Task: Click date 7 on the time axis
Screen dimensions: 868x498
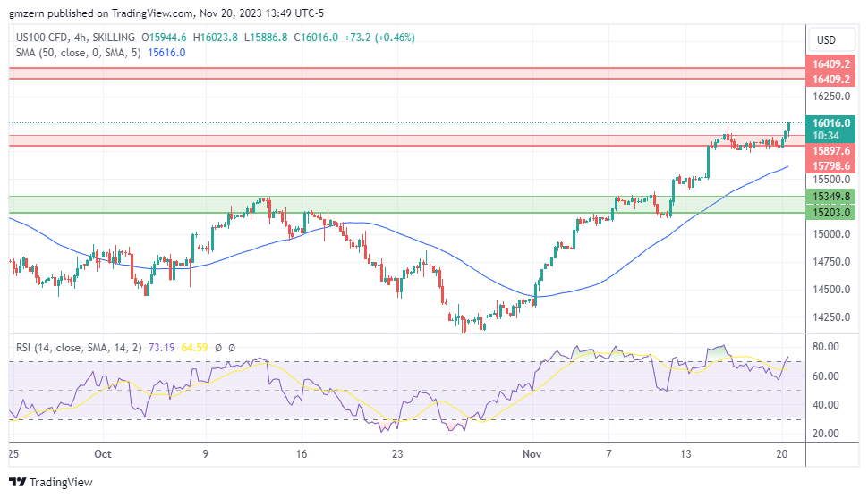Action: pos(608,453)
